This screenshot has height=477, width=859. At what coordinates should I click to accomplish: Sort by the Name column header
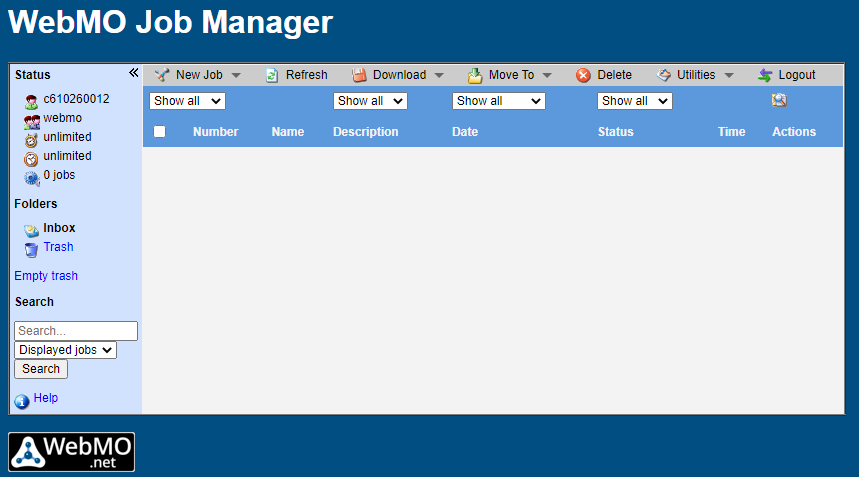(288, 132)
